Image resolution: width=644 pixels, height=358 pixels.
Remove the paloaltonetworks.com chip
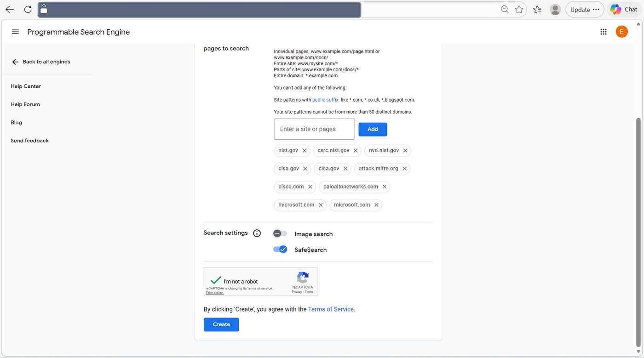[x=385, y=187]
